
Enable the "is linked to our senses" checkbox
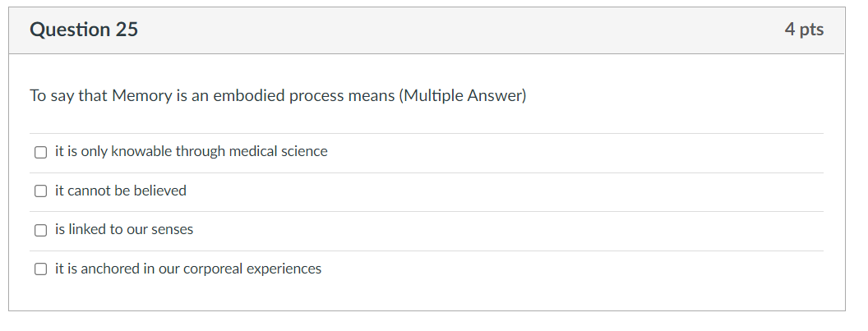pyautogui.click(x=40, y=231)
